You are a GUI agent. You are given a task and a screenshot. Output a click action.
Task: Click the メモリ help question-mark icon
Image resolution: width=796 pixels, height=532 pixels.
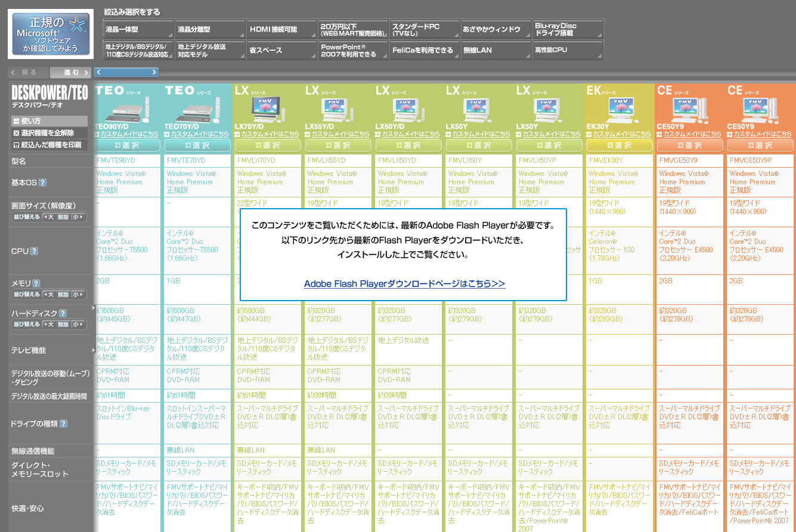pos(36,283)
